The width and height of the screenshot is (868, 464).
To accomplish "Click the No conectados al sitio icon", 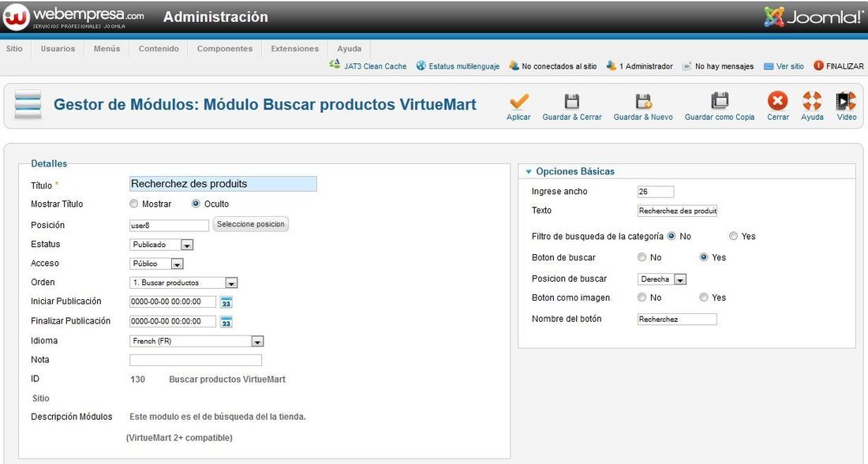I will [514, 65].
